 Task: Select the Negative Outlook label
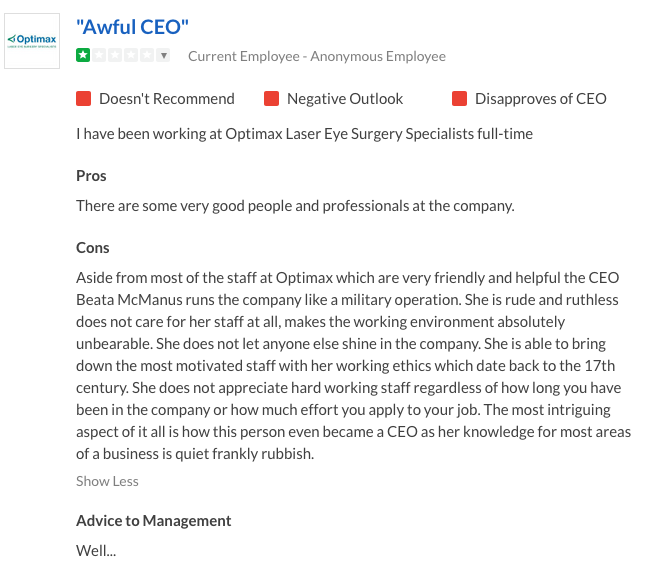345,99
